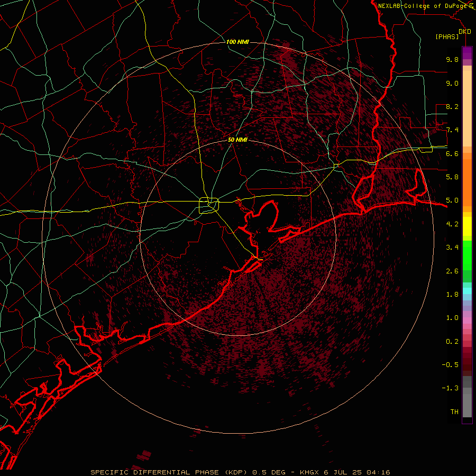Click the yellow square loop at the highway junction

pyautogui.click(x=209, y=205)
